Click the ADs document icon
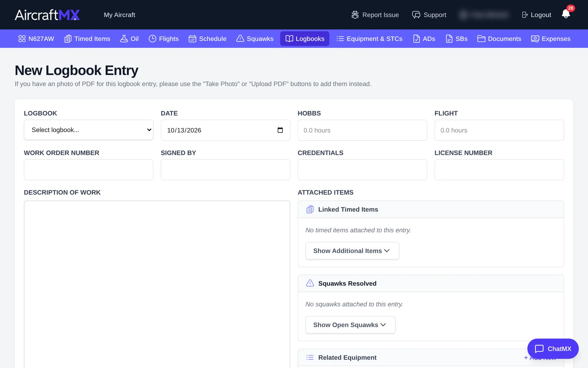Screen dimensions: 588x368 pos(416,39)
